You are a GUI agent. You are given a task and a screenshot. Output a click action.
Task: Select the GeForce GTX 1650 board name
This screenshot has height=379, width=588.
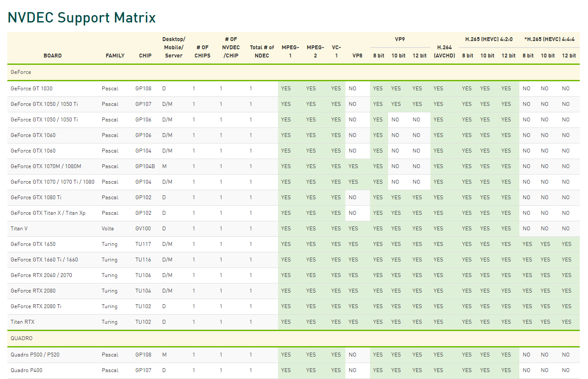(33, 244)
